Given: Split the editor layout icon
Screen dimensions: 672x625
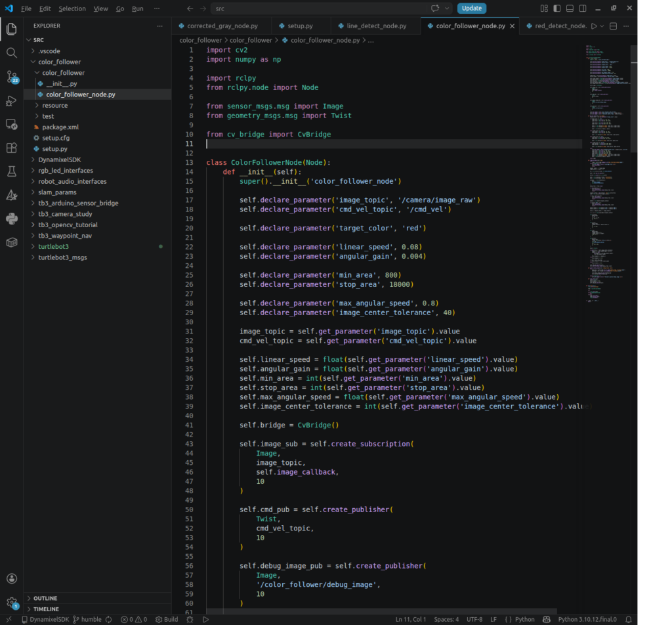Looking at the screenshot, I should tap(614, 26).
